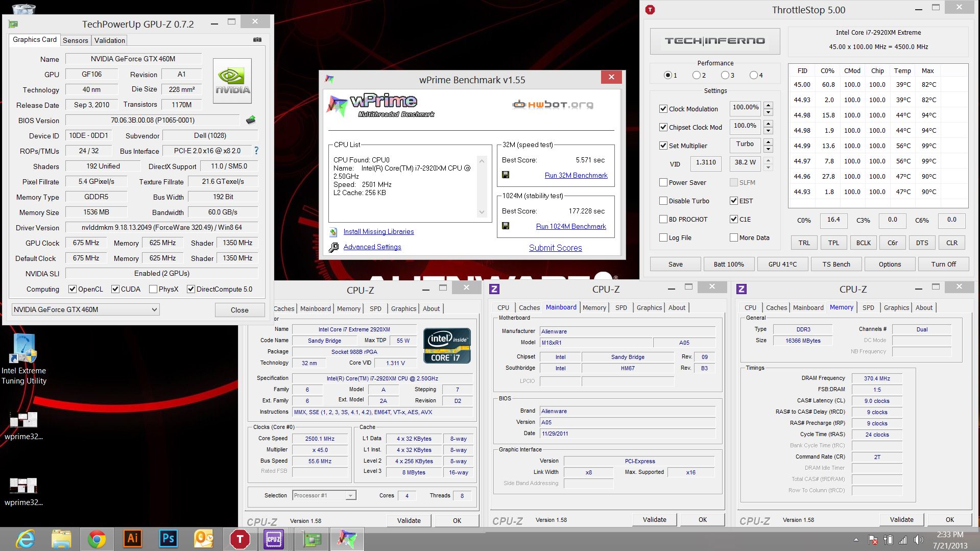Image resolution: width=980 pixels, height=551 pixels.
Task: Click the Run 32M Benchmark link
Action: click(x=576, y=175)
